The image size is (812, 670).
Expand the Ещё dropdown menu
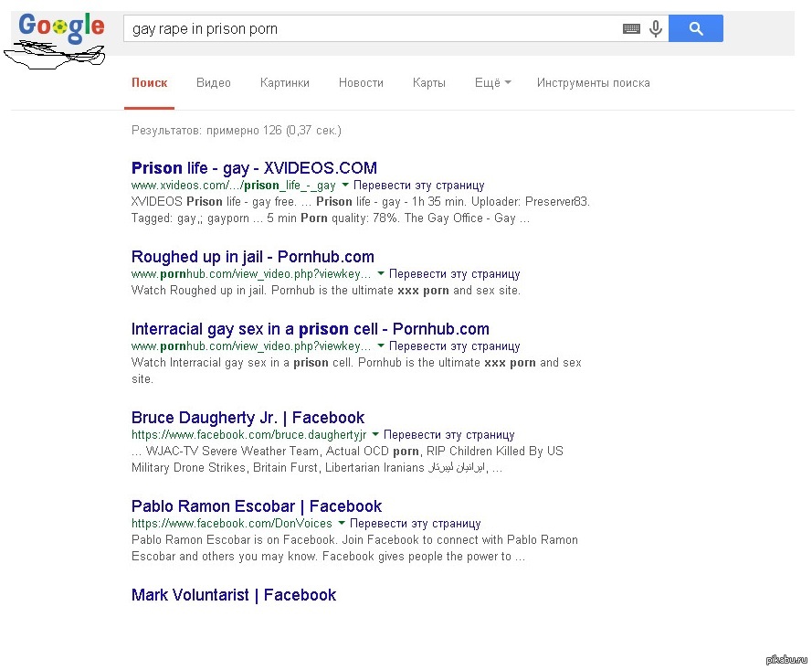coord(492,83)
